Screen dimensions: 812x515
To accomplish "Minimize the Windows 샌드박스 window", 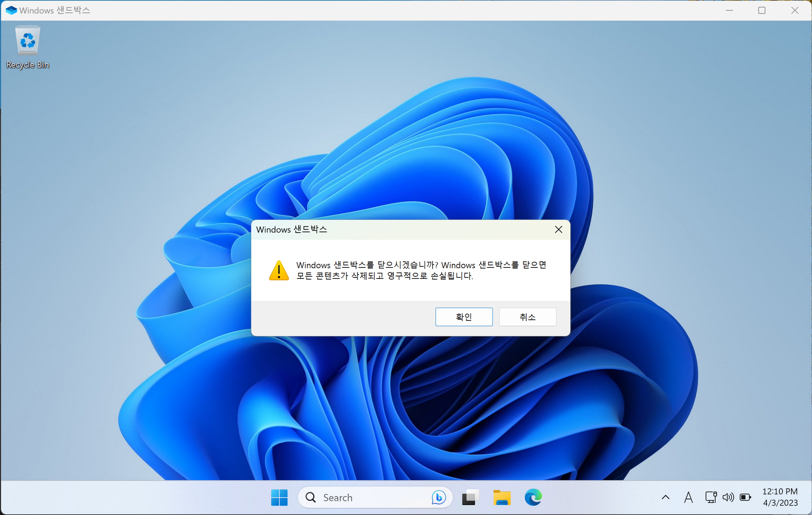I will (x=729, y=10).
